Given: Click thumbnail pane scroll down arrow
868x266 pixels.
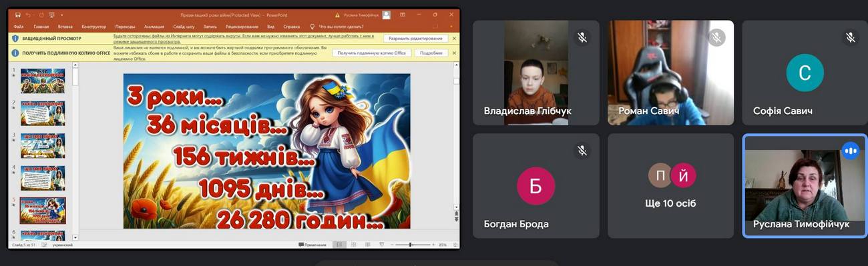Looking at the screenshot, I should (75, 237).
